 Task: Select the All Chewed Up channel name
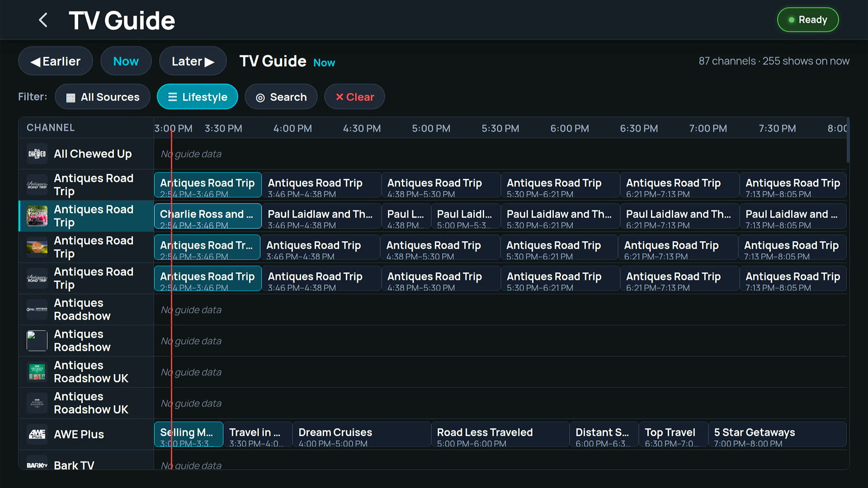[93, 154]
